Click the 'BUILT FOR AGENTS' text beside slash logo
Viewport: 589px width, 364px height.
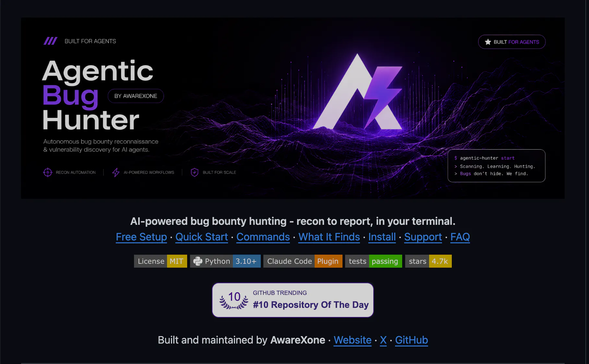click(90, 41)
